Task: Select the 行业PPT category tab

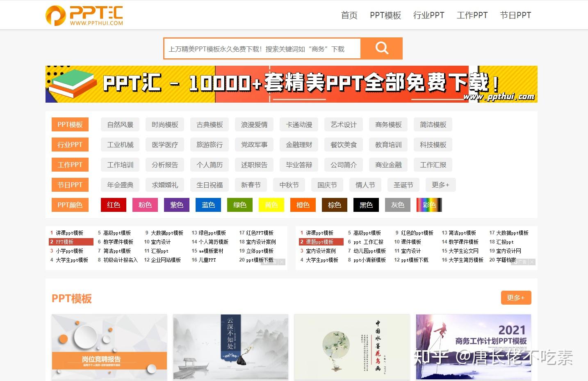Action: 70,145
